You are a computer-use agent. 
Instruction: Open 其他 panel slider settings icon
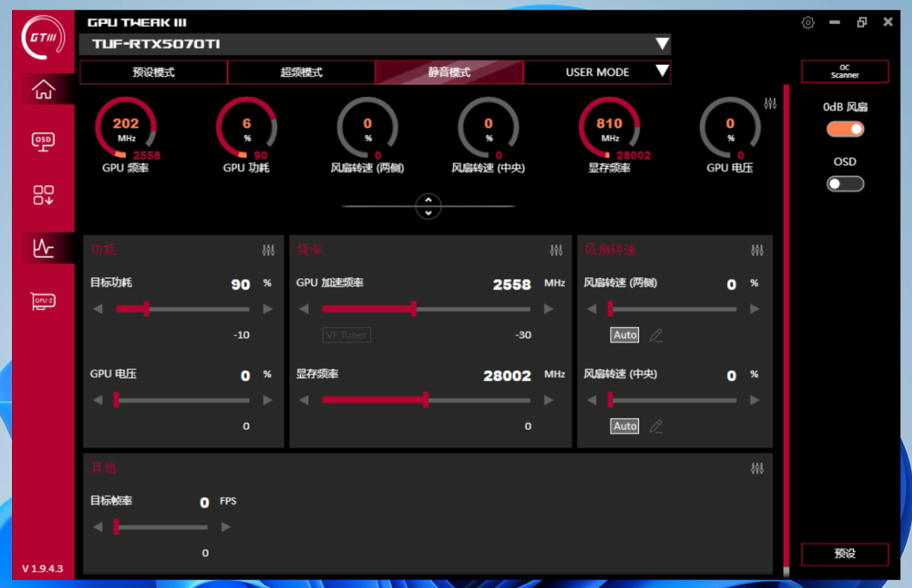pyautogui.click(x=757, y=469)
